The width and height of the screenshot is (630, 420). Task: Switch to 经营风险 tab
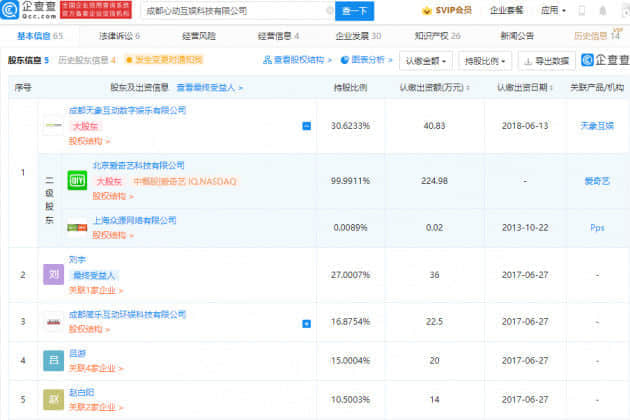click(x=199, y=36)
